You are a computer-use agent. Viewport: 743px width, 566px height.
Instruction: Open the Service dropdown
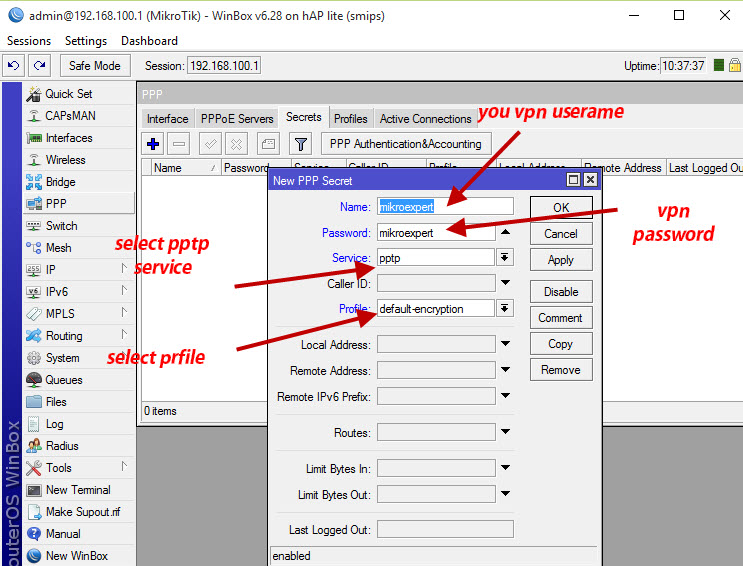(505, 257)
